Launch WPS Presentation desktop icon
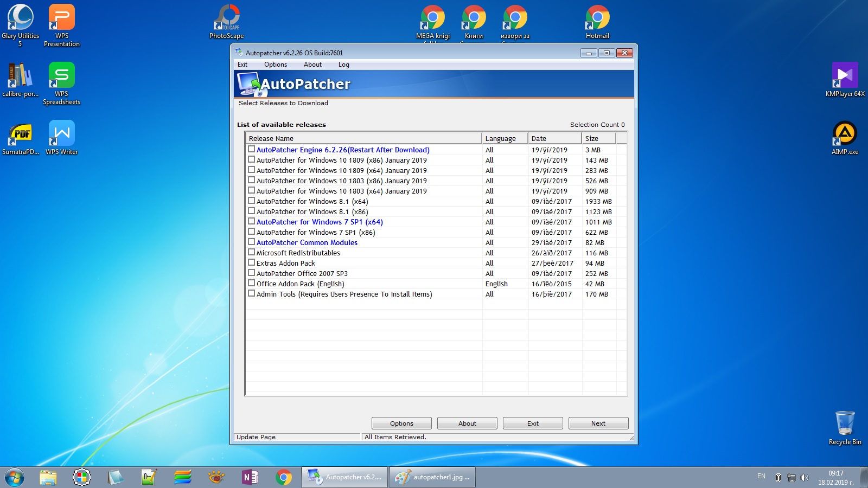868x488 pixels. click(62, 24)
